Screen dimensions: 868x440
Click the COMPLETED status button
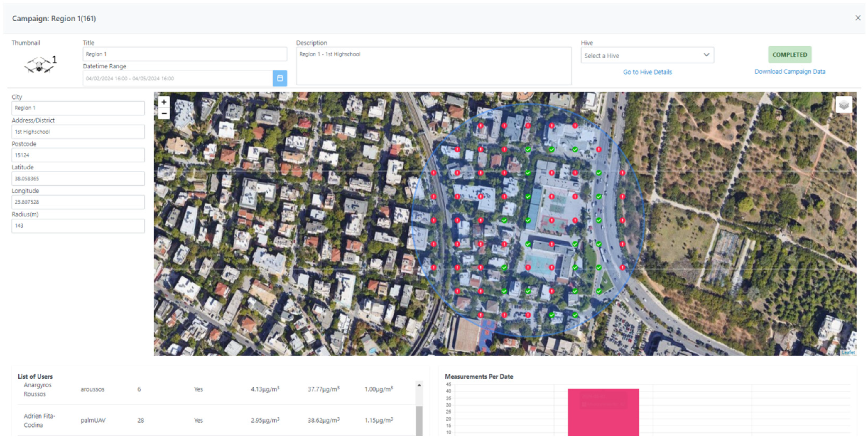(x=789, y=55)
